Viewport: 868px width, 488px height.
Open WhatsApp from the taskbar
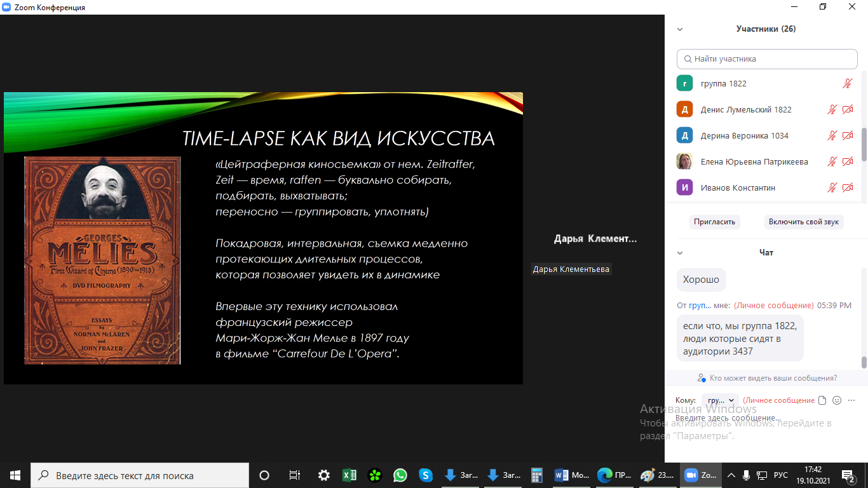tap(400, 475)
